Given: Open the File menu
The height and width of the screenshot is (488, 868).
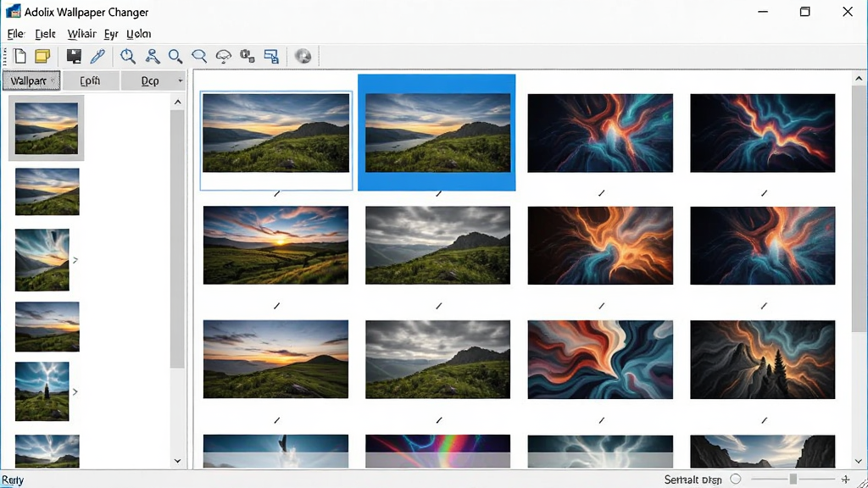Looking at the screenshot, I should (x=15, y=34).
